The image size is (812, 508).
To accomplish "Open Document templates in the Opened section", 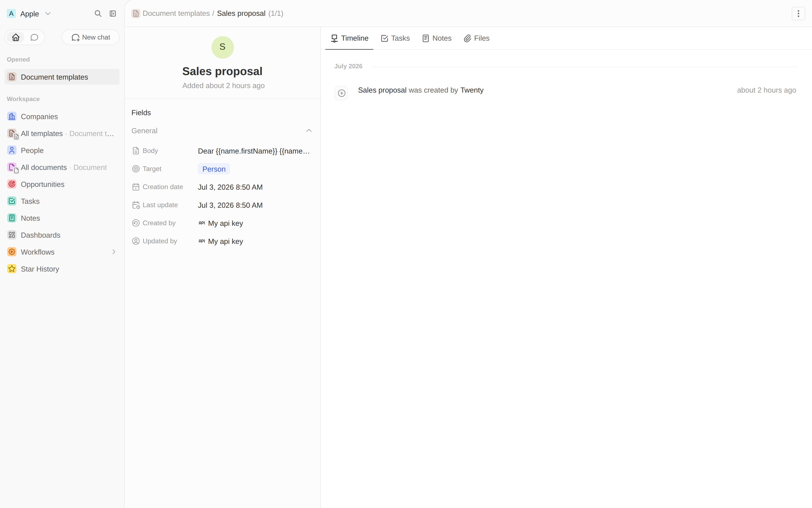I will pos(62,77).
